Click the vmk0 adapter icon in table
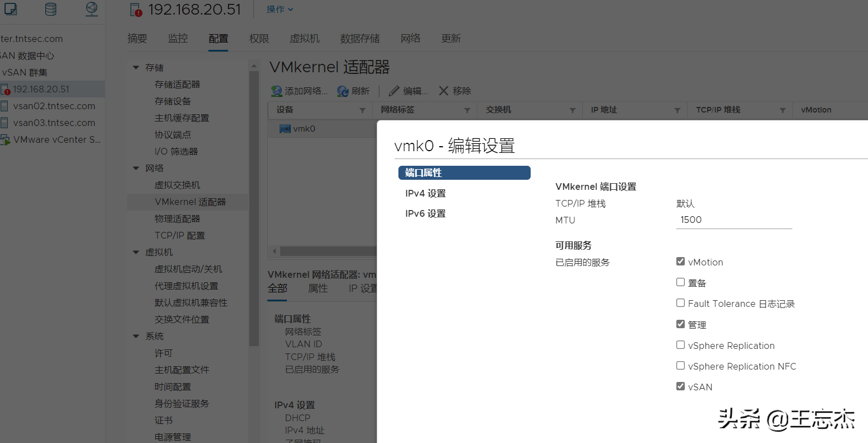Screen dimensions: 868x443 click(285, 129)
